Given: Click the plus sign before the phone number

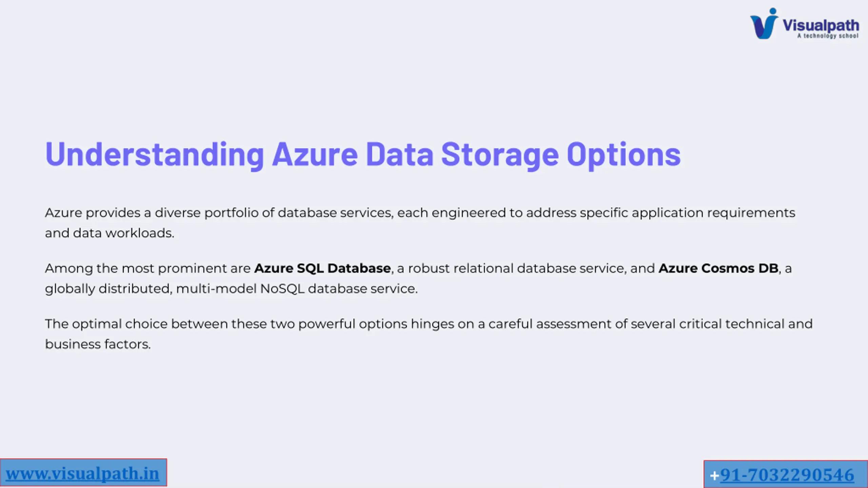Looking at the screenshot, I should click(x=715, y=476).
